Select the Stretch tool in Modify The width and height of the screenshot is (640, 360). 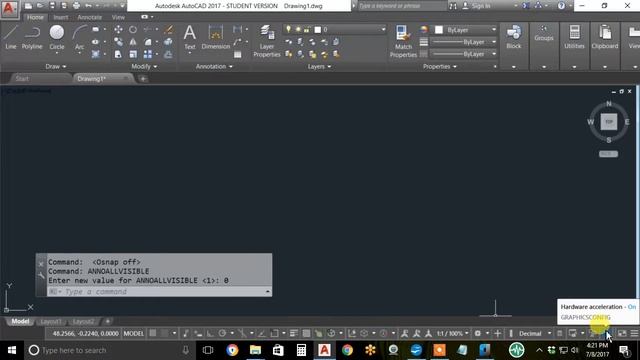pos(118,54)
